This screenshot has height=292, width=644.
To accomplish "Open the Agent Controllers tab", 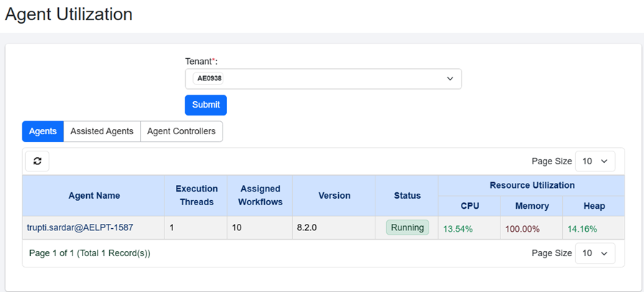I will (x=181, y=131).
